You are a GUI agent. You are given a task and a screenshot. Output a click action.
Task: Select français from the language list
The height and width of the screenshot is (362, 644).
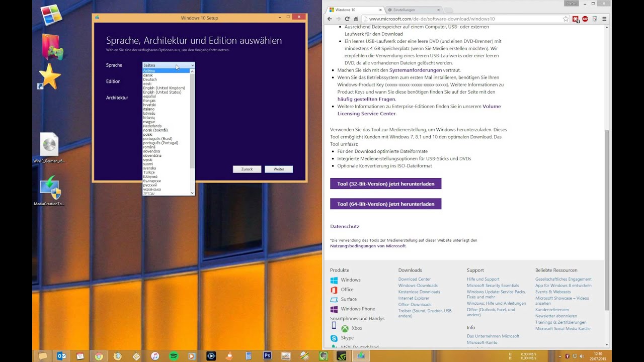click(149, 101)
